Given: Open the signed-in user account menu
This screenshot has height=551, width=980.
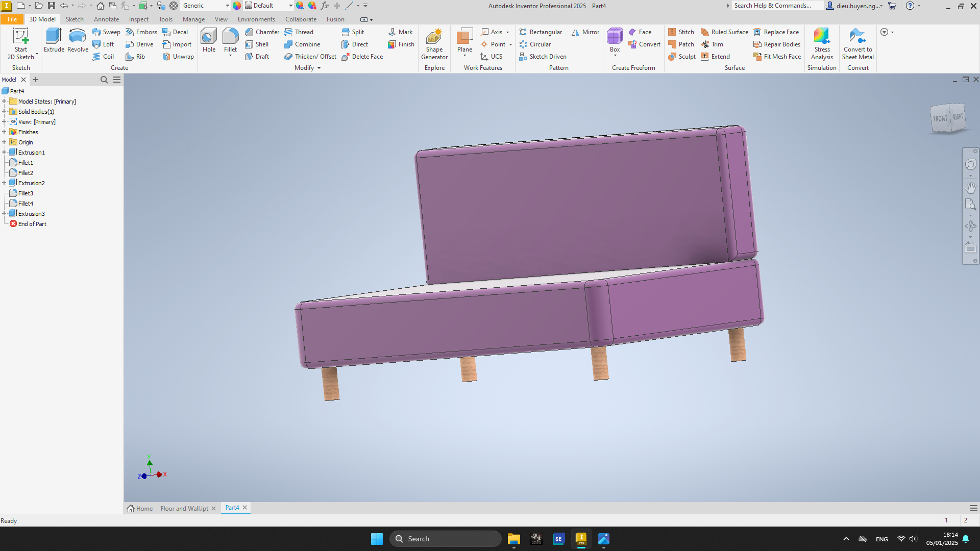Looking at the screenshot, I should 854,6.
